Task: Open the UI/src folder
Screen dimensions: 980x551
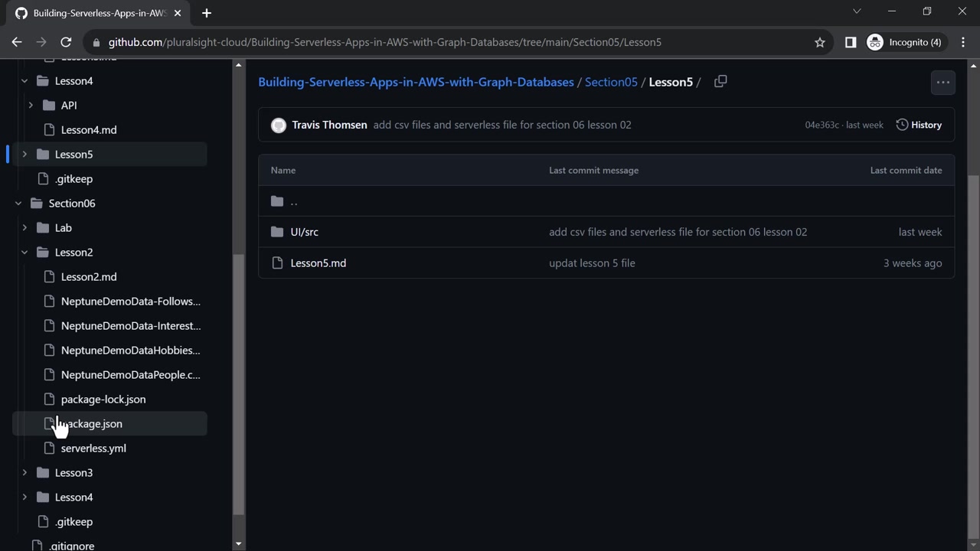Action: [x=305, y=232]
